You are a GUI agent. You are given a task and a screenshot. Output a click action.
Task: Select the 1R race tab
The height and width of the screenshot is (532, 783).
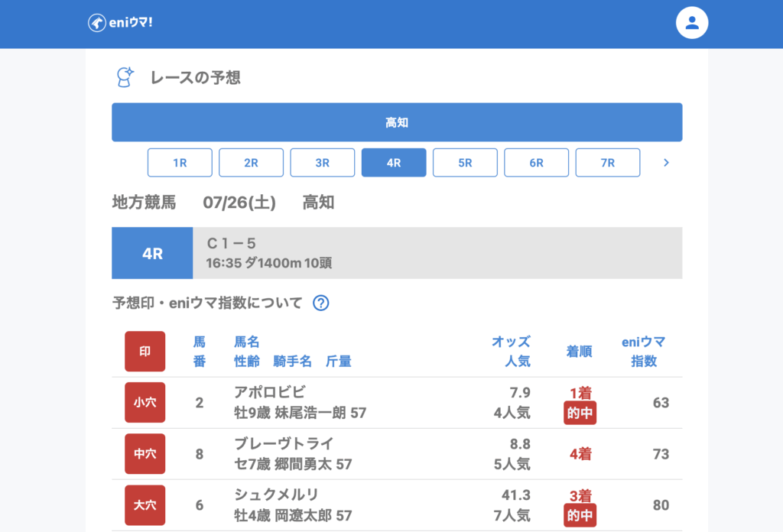pos(180,163)
